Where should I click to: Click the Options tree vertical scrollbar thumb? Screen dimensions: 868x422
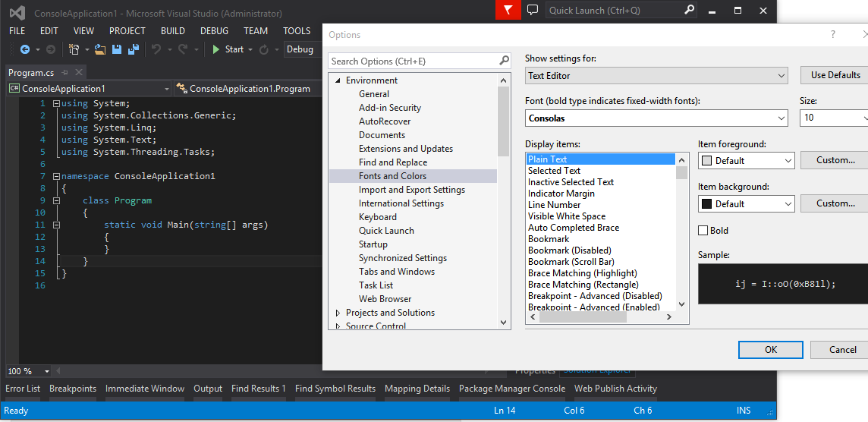[x=503, y=121]
